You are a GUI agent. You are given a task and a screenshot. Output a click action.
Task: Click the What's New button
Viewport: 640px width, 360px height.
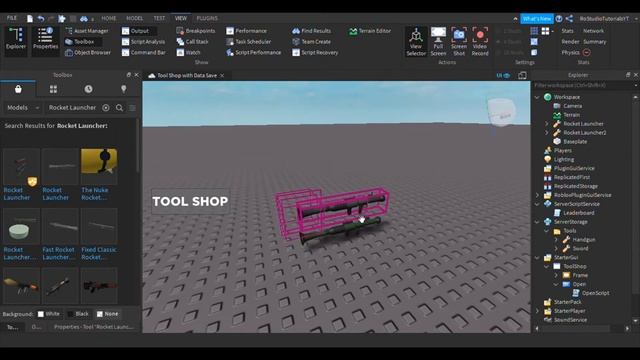coord(537,19)
